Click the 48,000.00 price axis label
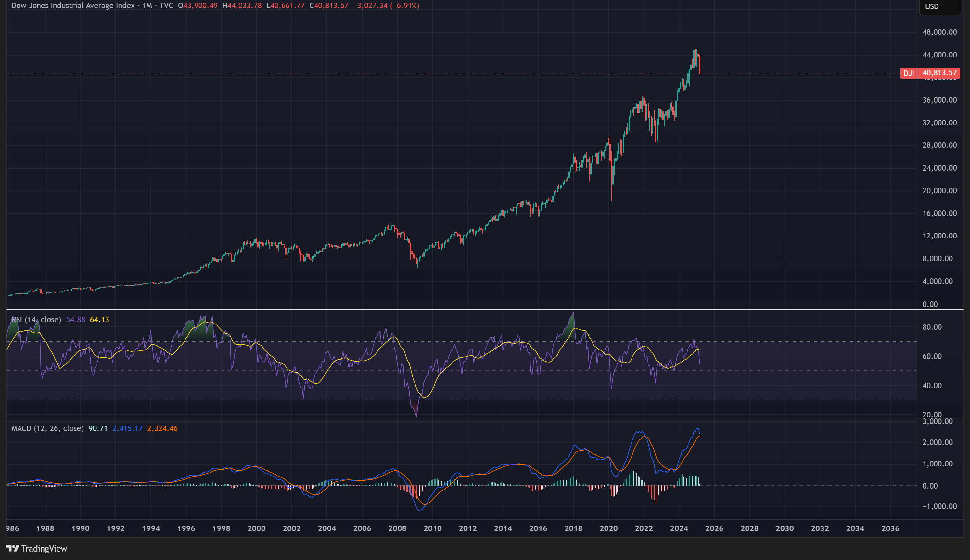The height and width of the screenshot is (560, 970). coord(939,32)
